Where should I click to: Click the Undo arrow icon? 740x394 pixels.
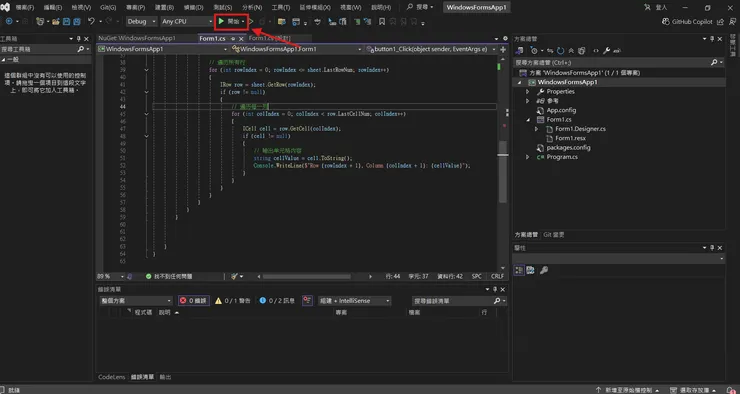tap(92, 22)
